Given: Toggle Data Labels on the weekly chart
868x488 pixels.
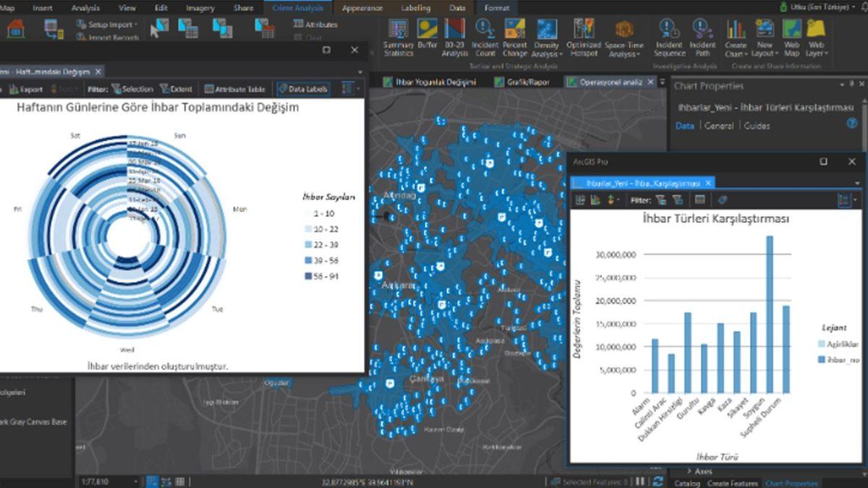Looking at the screenshot, I should [303, 90].
